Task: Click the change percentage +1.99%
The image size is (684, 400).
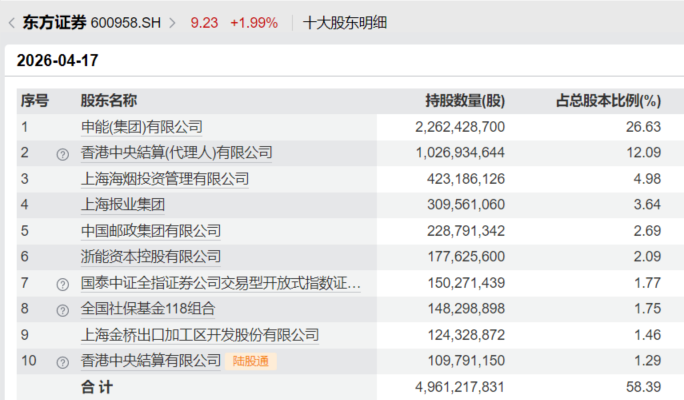Action: tap(254, 23)
